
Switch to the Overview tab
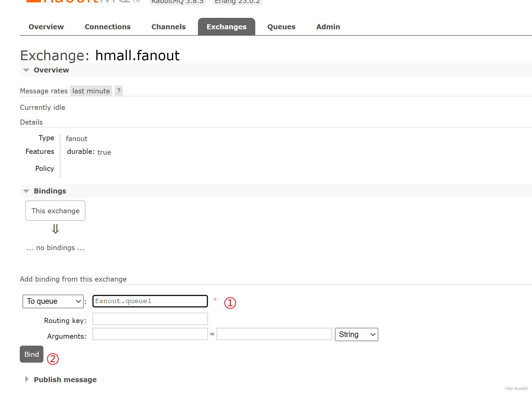pyautogui.click(x=46, y=27)
